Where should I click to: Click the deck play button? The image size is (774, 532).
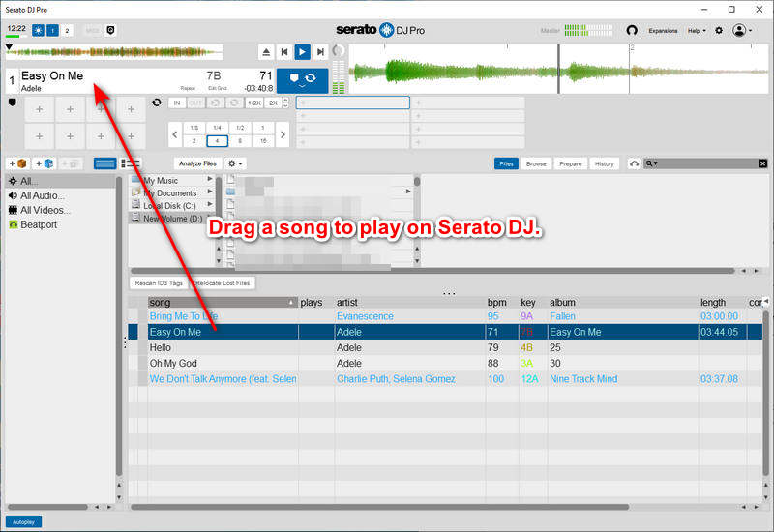302,51
